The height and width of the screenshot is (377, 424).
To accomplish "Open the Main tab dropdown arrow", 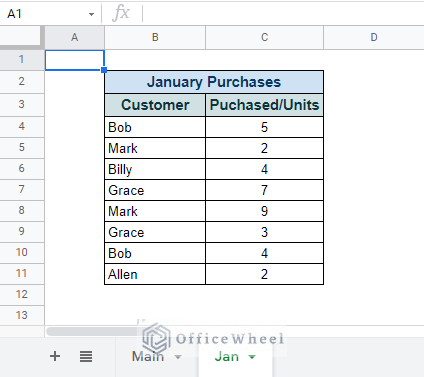I will [178, 357].
